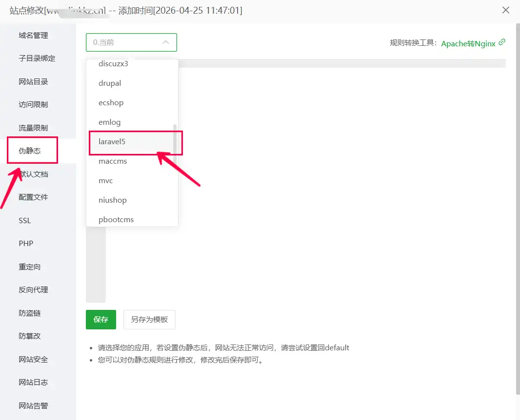
Task: Click the green 保存 button
Action: tap(101, 320)
